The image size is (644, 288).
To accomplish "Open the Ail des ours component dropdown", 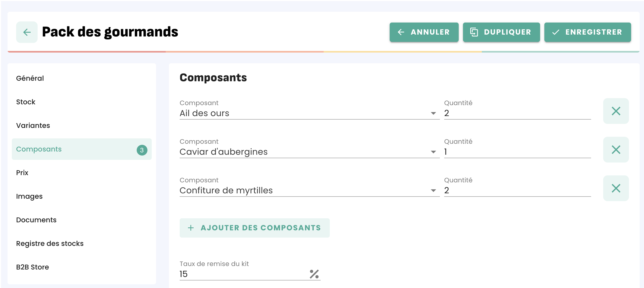I will 433,113.
